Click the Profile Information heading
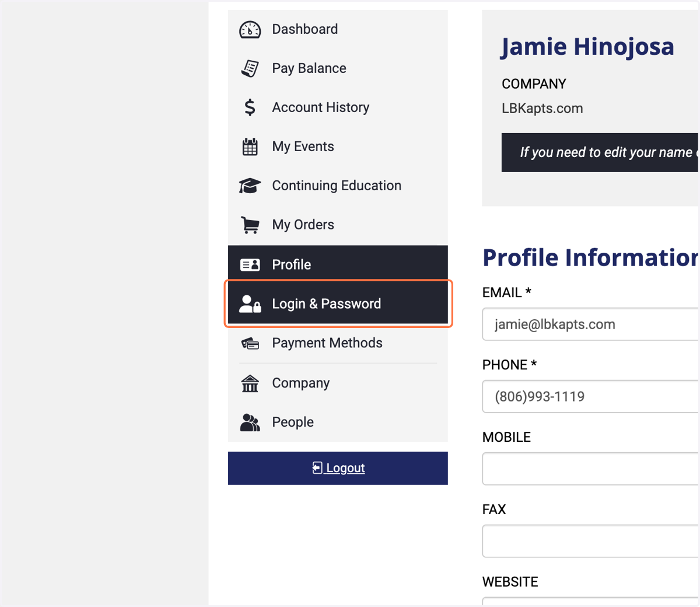Image resolution: width=700 pixels, height=607 pixels. click(x=590, y=257)
